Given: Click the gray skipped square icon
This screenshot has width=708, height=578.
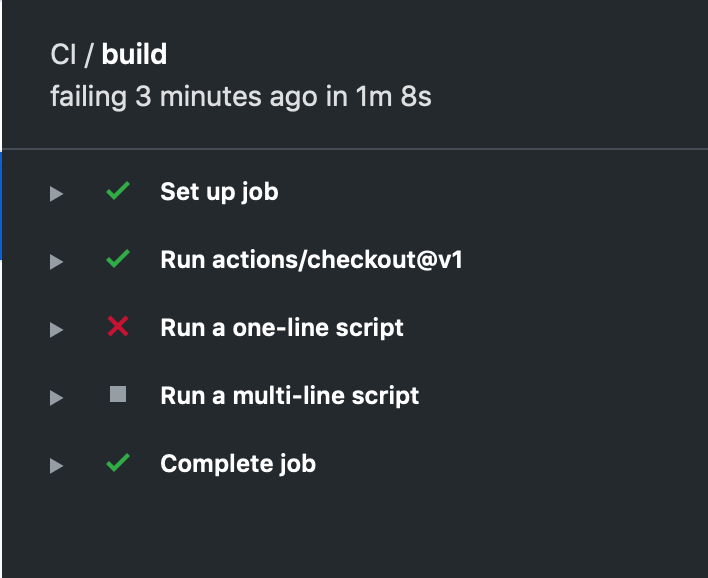Looking at the screenshot, I should (x=118, y=394).
